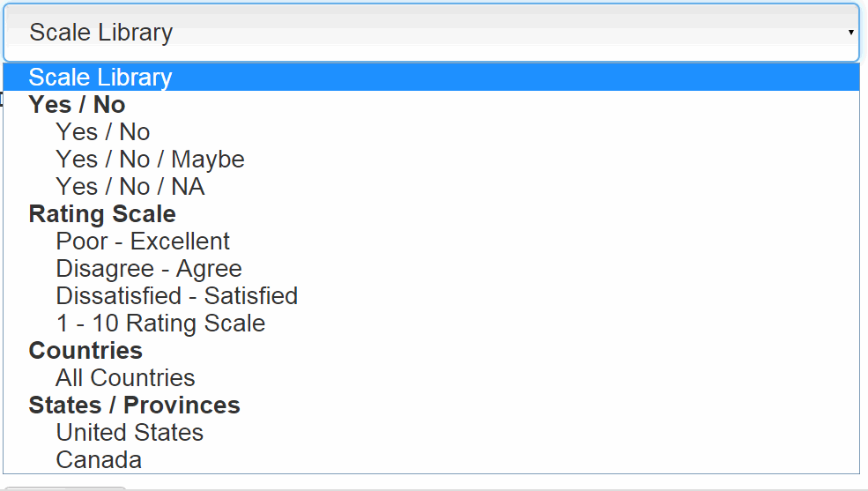Choose United States from the list
Screen dimensions: 868x491
pos(130,433)
